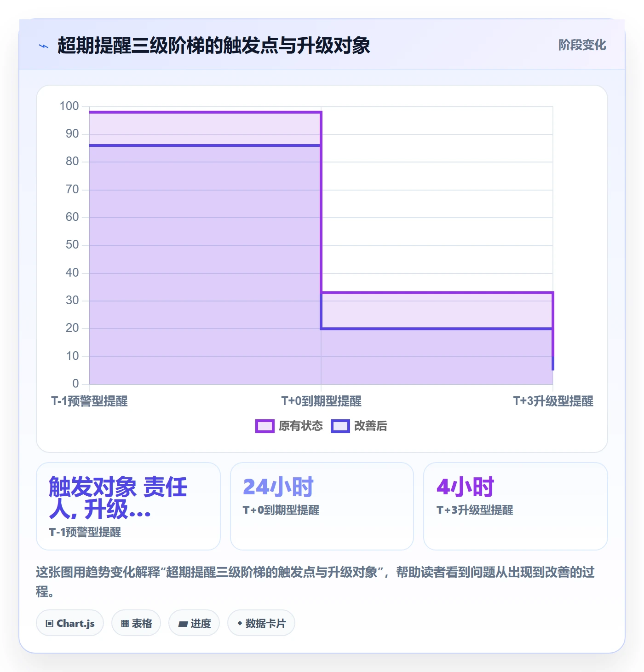Click the T+3升级型提醒 caption under 4小时
Screen dimensions: 644x672
pos(475,510)
